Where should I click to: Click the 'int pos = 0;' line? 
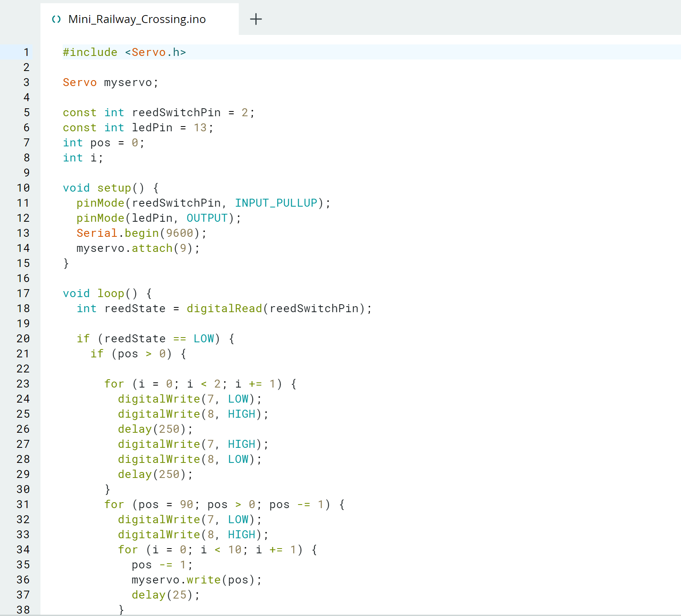(x=104, y=143)
